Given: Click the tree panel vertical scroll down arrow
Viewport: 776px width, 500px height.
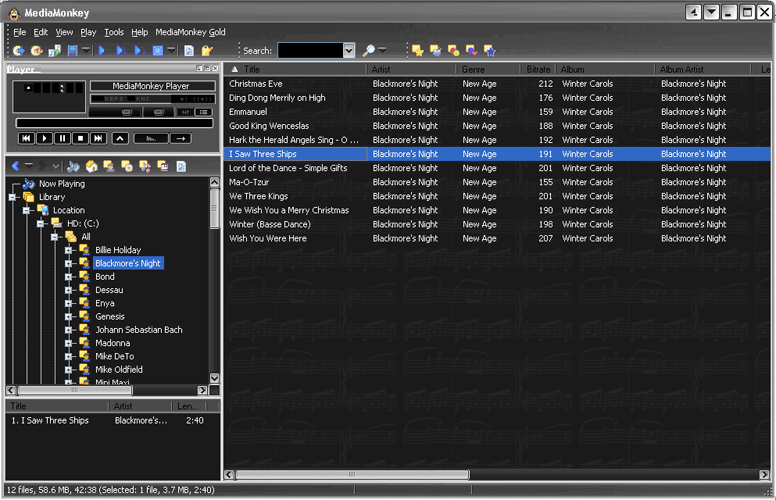Looking at the screenshot, I should tap(214, 378).
